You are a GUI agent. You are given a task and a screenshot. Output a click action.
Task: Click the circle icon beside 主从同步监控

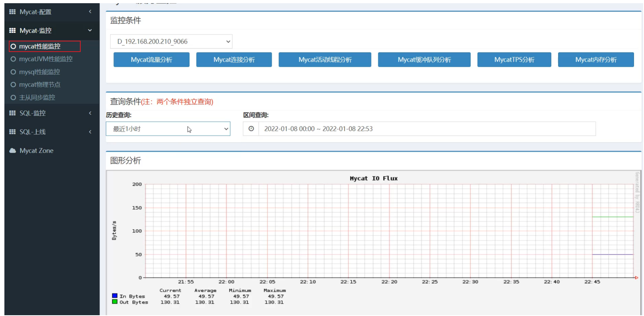click(x=13, y=98)
